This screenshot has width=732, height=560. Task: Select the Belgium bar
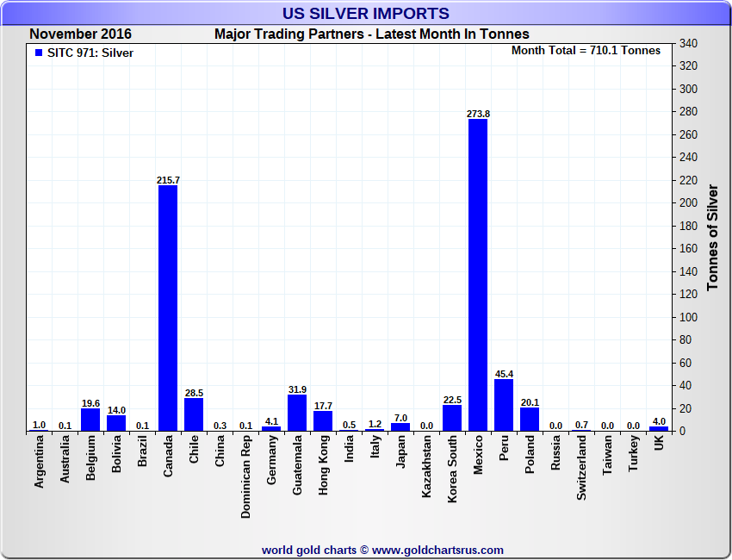tap(90, 420)
